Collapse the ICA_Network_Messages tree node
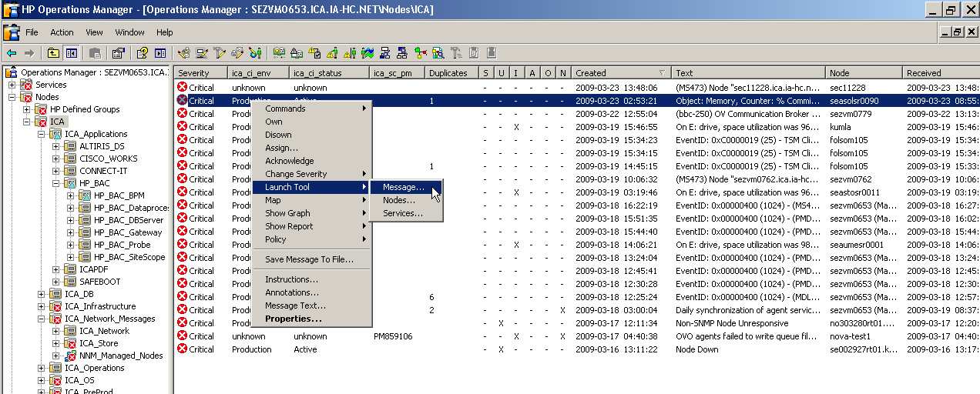This screenshot has height=394, width=980. tap(42, 319)
